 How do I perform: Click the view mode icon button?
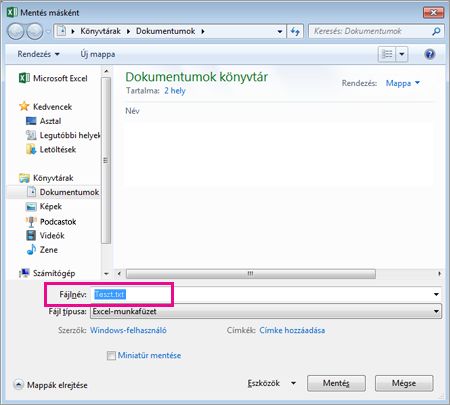click(387, 54)
